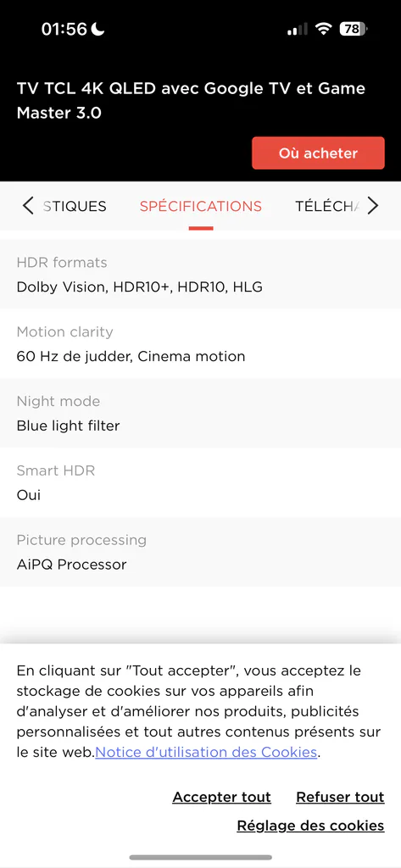Image resolution: width=401 pixels, height=868 pixels.
Task: Click Accepter tout cookie option
Action: coord(221,797)
